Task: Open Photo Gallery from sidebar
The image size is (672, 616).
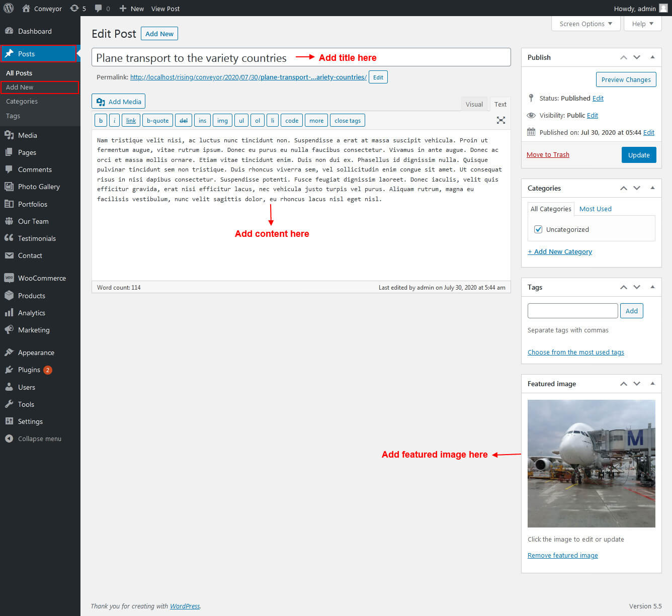Action: (39, 187)
